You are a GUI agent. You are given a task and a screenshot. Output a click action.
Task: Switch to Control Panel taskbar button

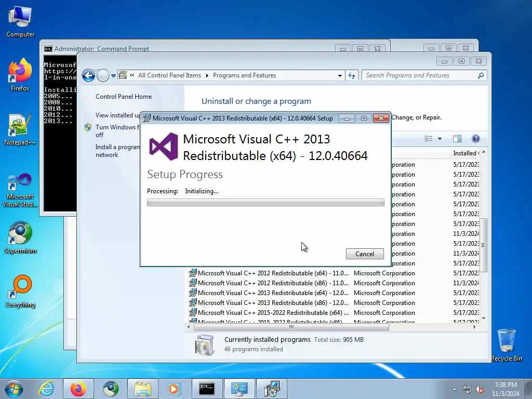[x=239, y=389]
